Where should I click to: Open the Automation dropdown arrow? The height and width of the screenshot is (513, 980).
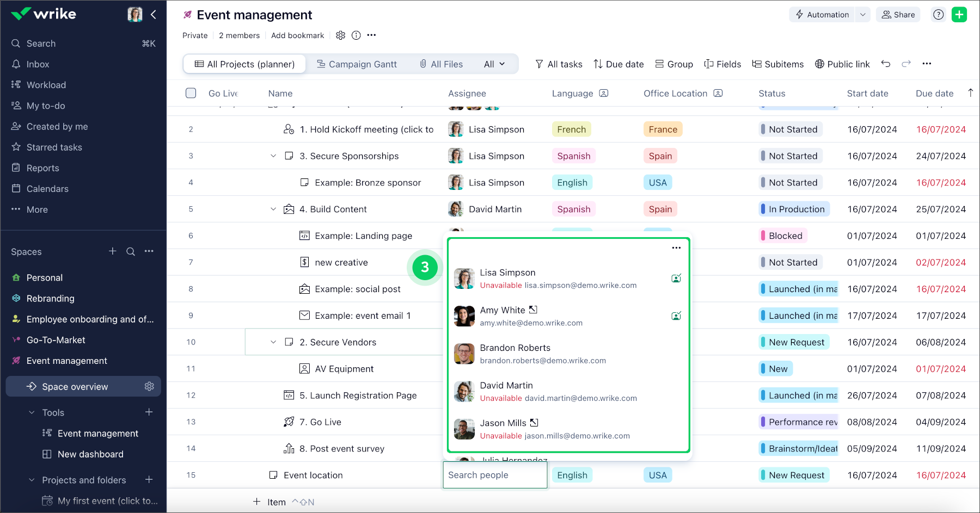(863, 15)
